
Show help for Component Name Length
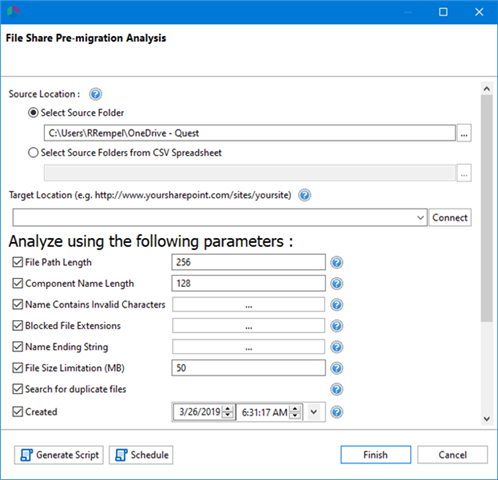pyautogui.click(x=337, y=284)
